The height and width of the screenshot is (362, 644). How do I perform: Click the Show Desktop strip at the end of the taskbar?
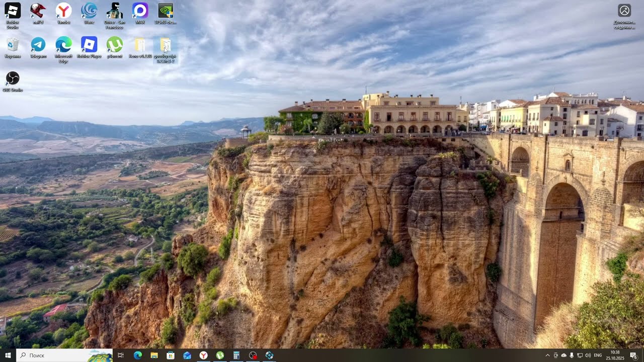click(x=642, y=355)
